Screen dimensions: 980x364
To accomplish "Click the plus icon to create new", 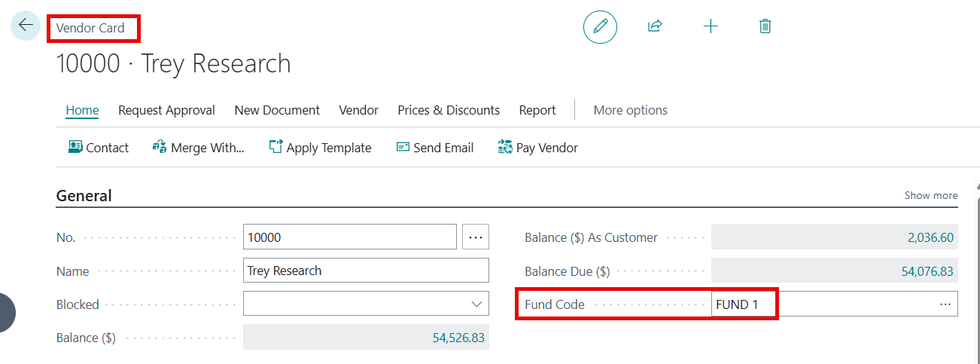I will 711,27.
